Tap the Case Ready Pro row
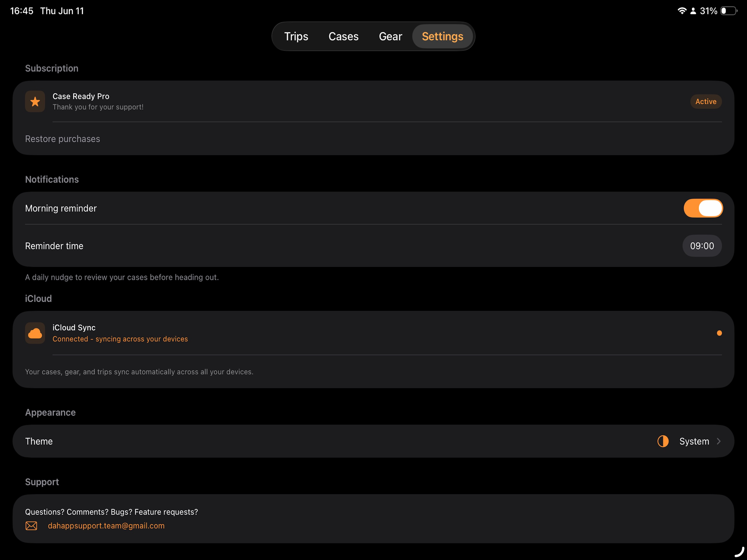The width and height of the screenshot is (747, 560). [x=373, y=101]
